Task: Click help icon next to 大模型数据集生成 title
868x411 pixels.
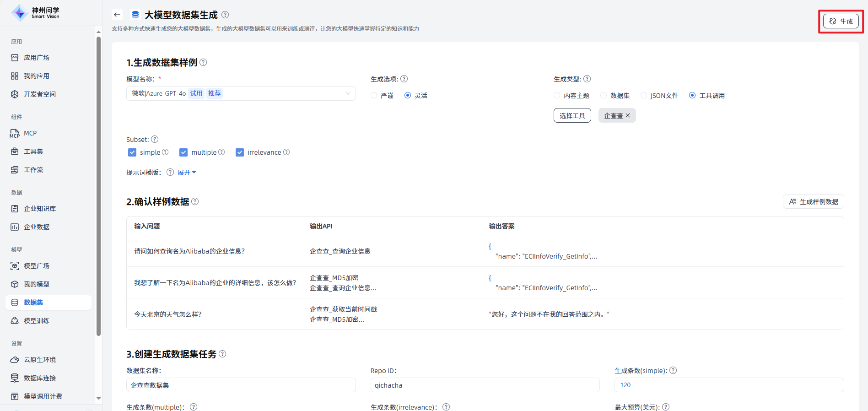Action: (225, 15)
